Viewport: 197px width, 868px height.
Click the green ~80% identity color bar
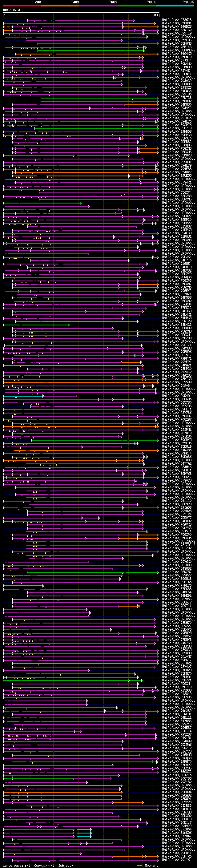137,6
